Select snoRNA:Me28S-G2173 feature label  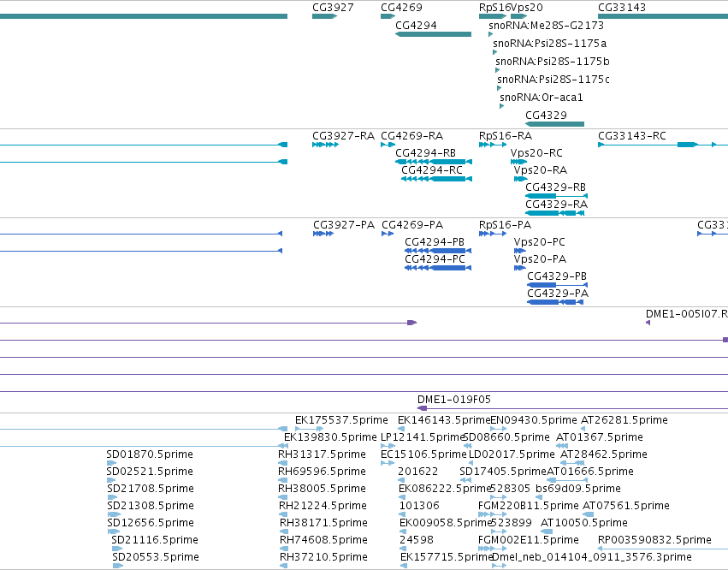tap(546, 26)
